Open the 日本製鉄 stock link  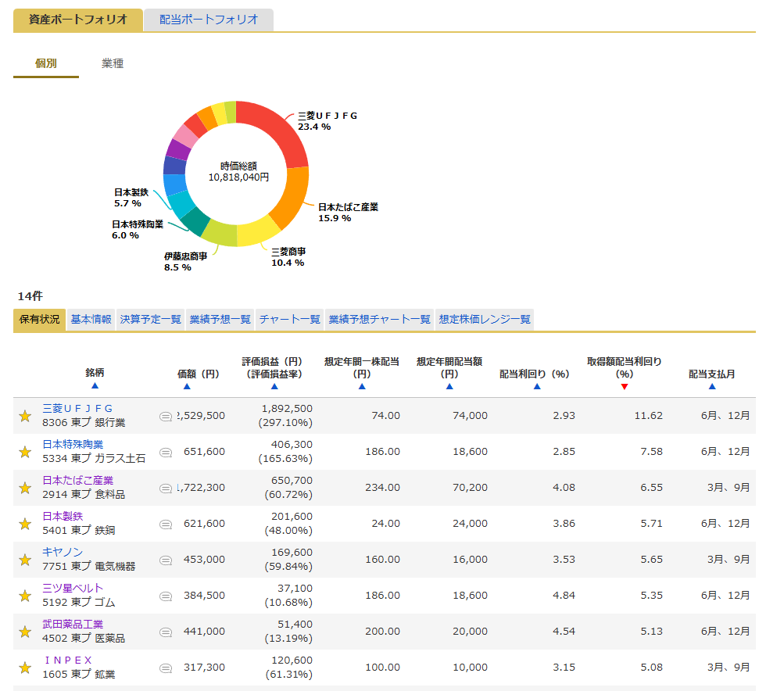(x=63, y=516)
